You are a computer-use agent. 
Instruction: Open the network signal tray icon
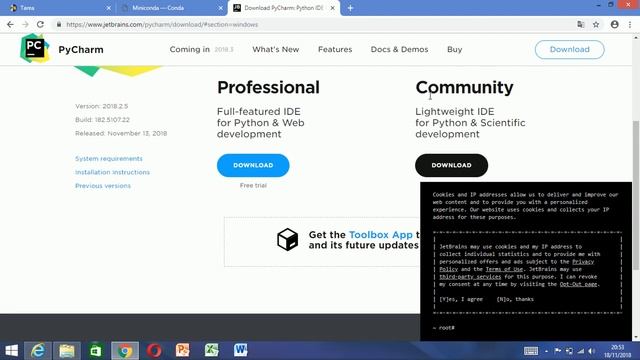(x=581, y=351)
